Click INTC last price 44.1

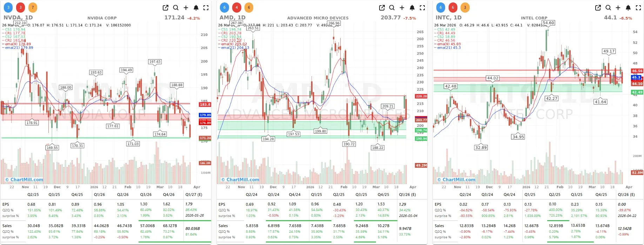tap(610, 18)
